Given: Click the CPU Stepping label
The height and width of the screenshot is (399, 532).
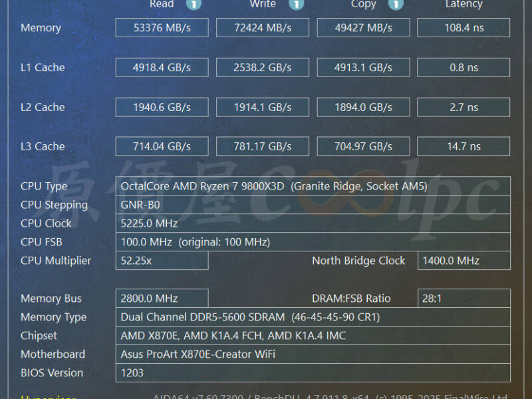Looking at the screenshot, I should [x=55, y=205].
